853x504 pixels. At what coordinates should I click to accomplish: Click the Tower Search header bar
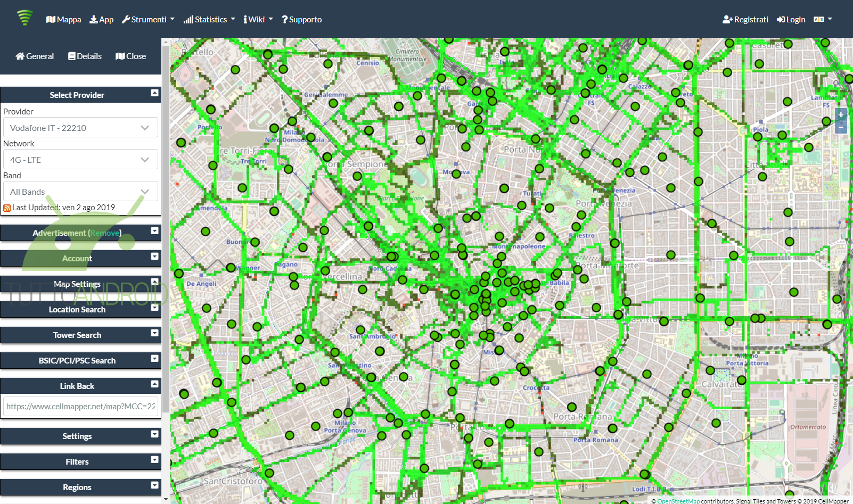click(x=80, y=335)
